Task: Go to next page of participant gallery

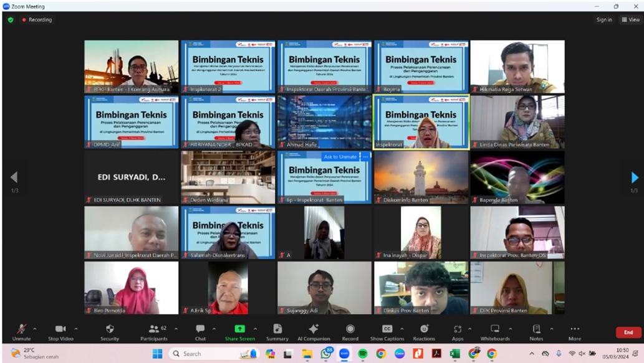Action: click(x=635, y=178)
